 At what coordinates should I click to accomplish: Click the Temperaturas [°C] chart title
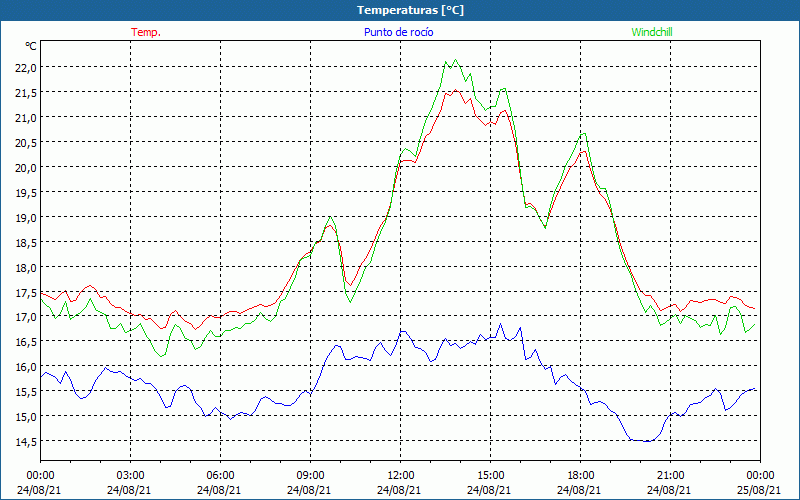pyautogui.click(x=410, y=10)
